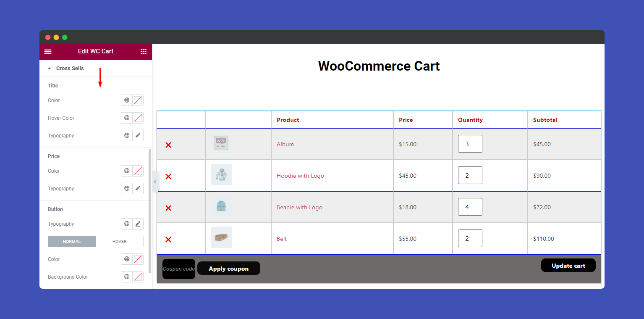Open the Beanie with Logo link
The height and width of the screenshot is (319, 644).
click(299, 207)
